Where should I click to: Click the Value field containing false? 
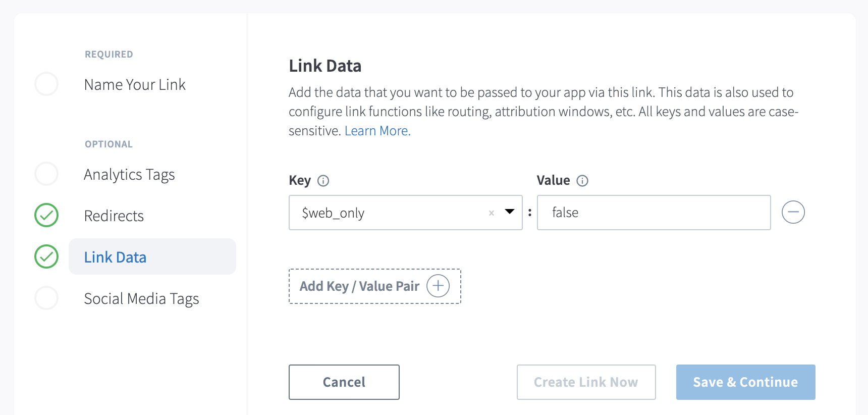click(x=654, y=213)
